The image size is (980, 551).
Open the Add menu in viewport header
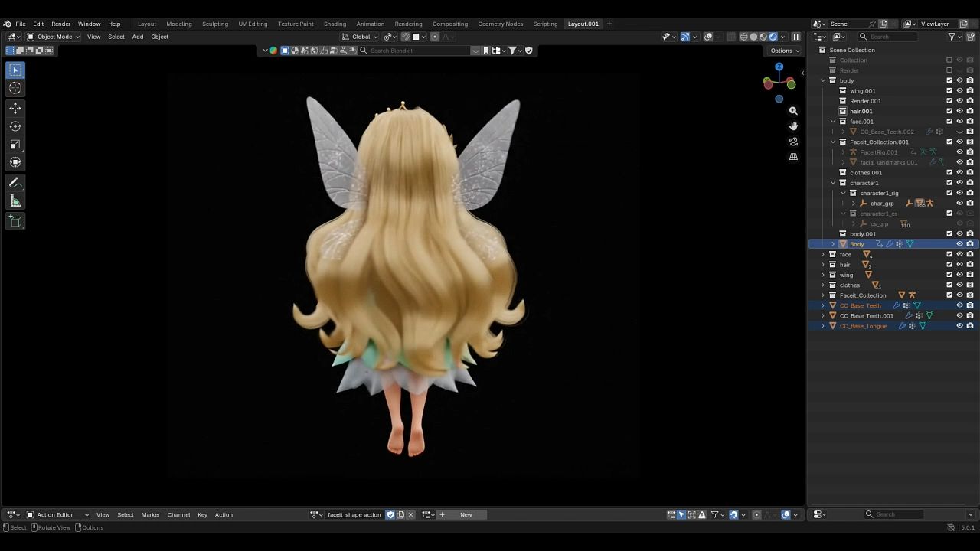coord(138,37)
